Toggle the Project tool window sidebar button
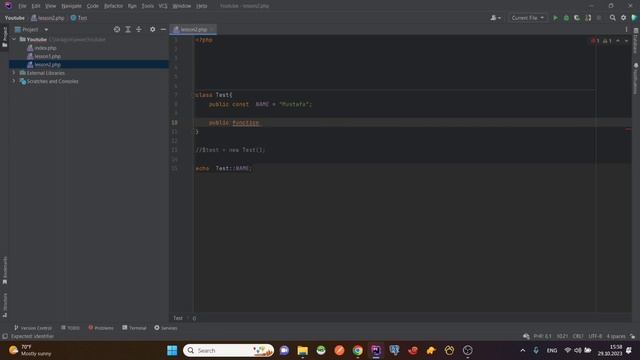 click(5, 37)
